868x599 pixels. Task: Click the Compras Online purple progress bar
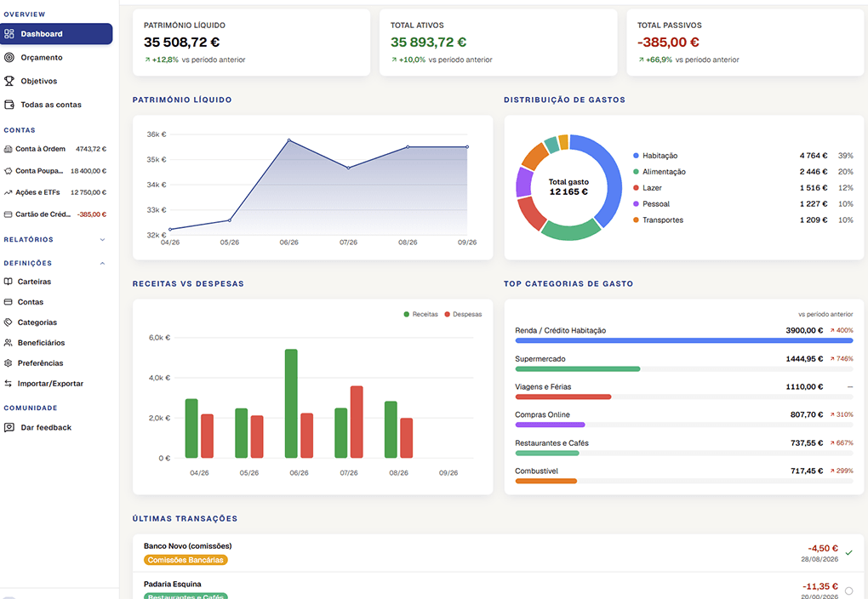tap(550, 425)
